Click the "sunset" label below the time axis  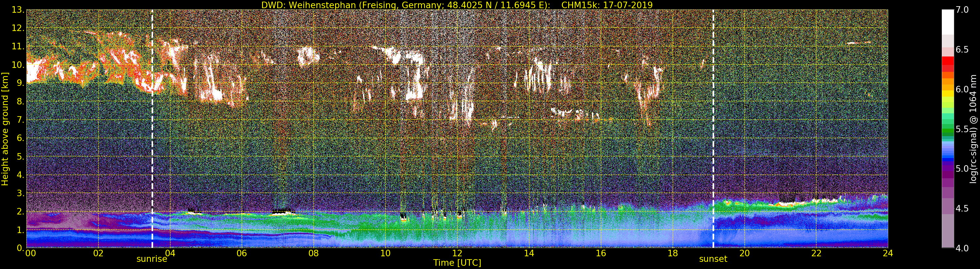pyautogui.click(x=713, y=259)
